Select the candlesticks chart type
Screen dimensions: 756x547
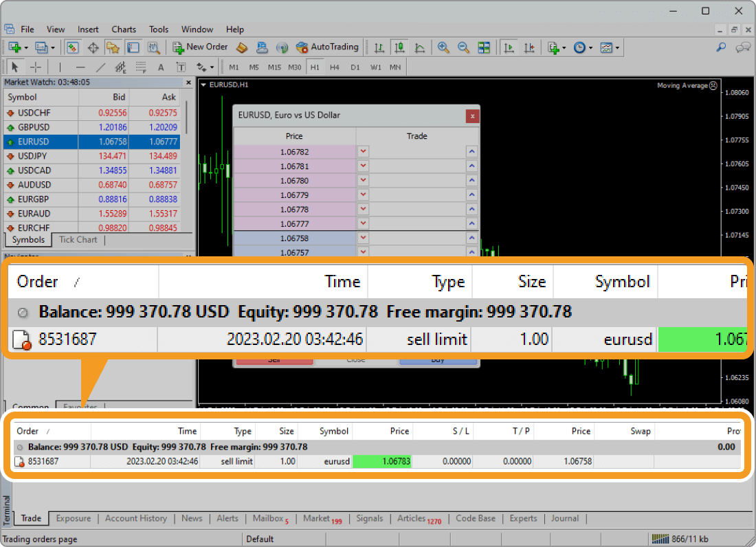399,47
